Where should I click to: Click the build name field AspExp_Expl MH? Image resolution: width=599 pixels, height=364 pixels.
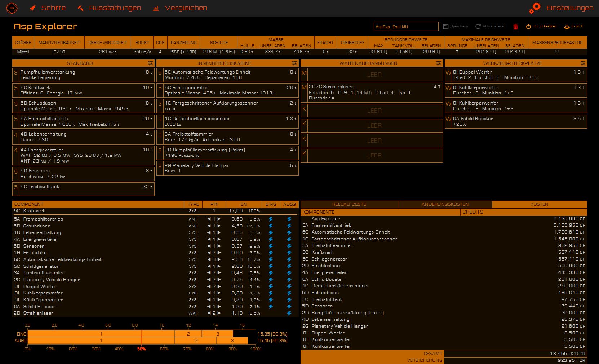406,27
